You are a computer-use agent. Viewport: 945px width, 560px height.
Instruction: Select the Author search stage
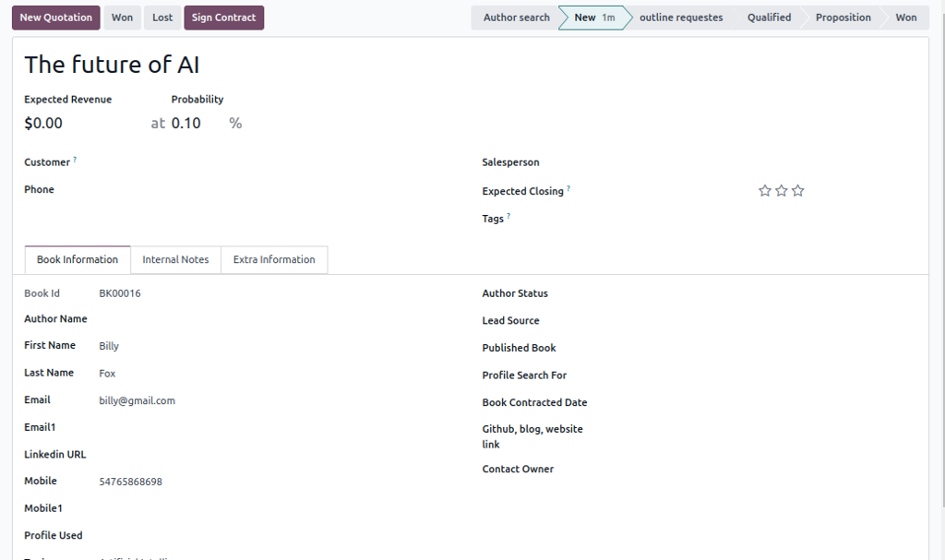point(516,18)
